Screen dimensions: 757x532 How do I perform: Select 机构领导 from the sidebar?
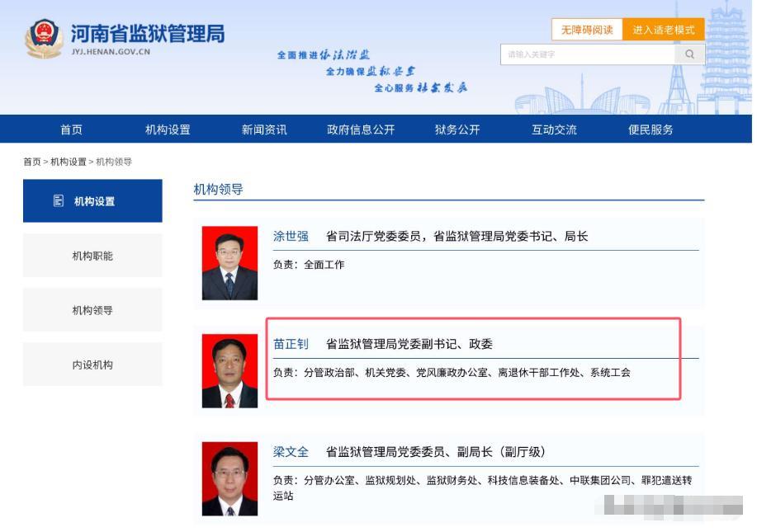(x=92, y=309)
